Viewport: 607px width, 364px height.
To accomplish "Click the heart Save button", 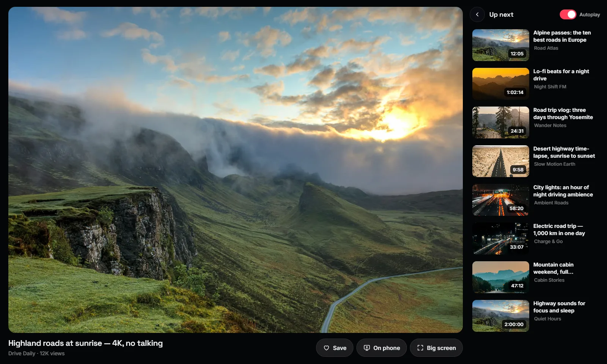I will (335, 348).
